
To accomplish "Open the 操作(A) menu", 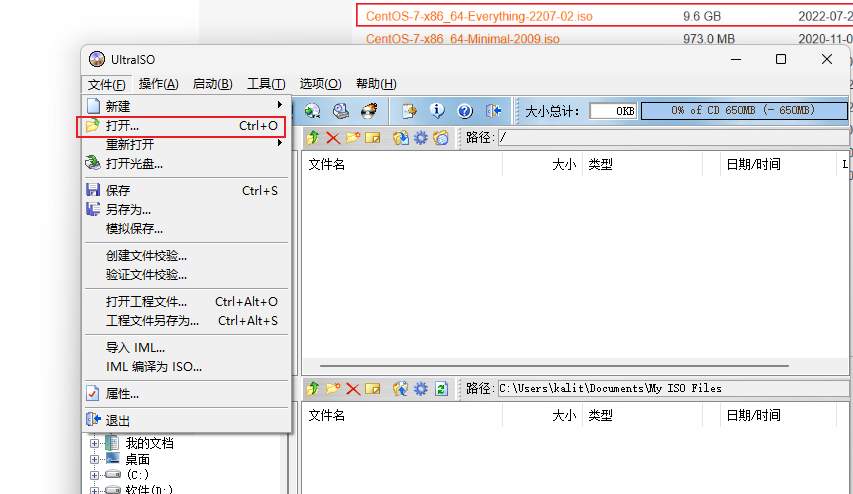I will point(158,84).
